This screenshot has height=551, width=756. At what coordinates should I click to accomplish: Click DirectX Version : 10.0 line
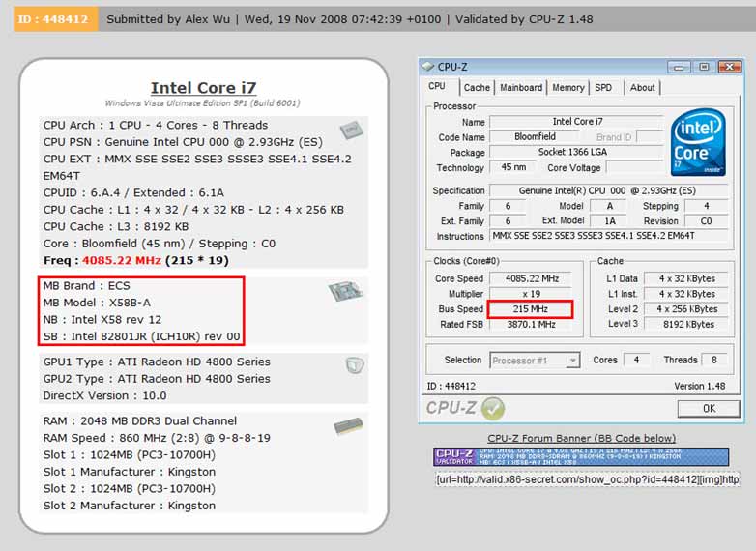click(104, 395)
